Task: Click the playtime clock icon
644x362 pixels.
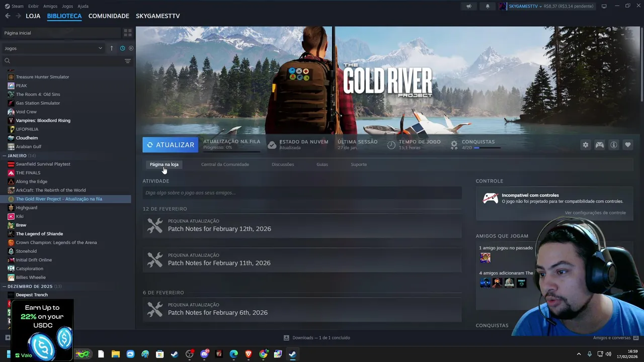Action: tap(391, 145)
